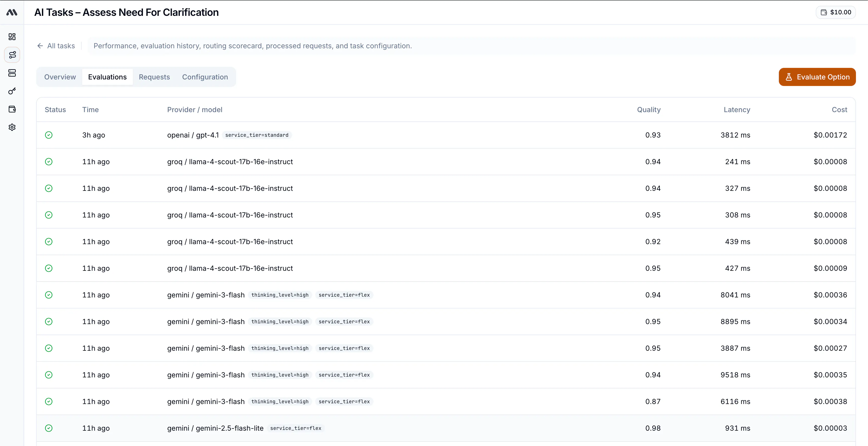The image size is (868, 446).
Task: Click the Provider / model column header
Action: point(195,110)
